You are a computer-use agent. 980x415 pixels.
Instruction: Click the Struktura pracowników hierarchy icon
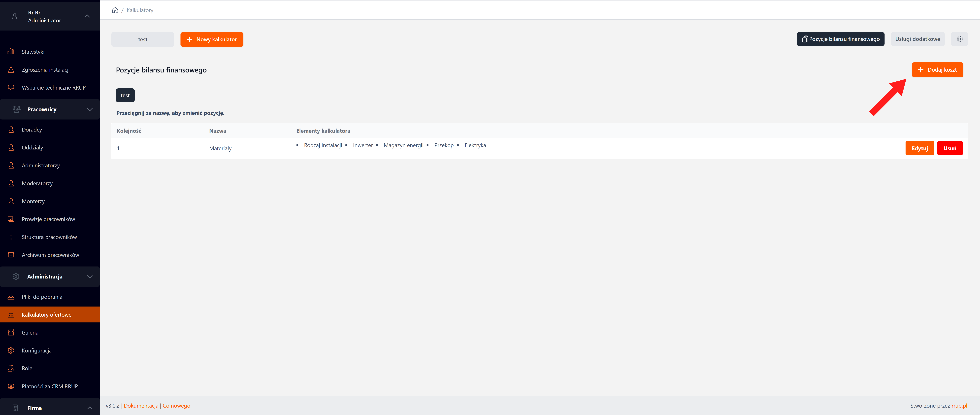coord(11,237)
